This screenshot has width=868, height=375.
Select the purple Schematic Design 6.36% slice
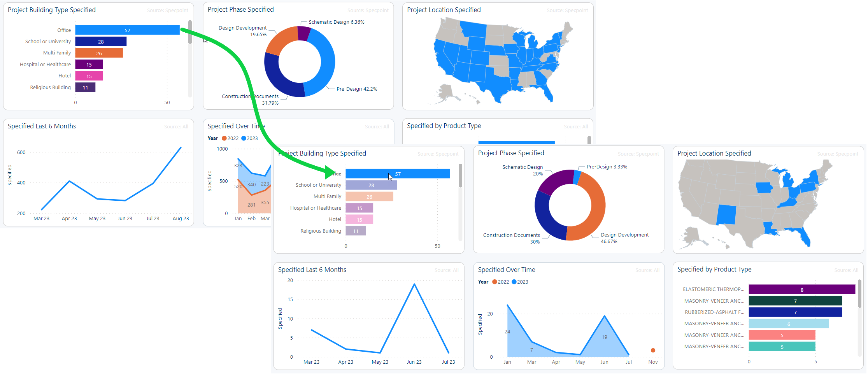(x=303, y=33)
